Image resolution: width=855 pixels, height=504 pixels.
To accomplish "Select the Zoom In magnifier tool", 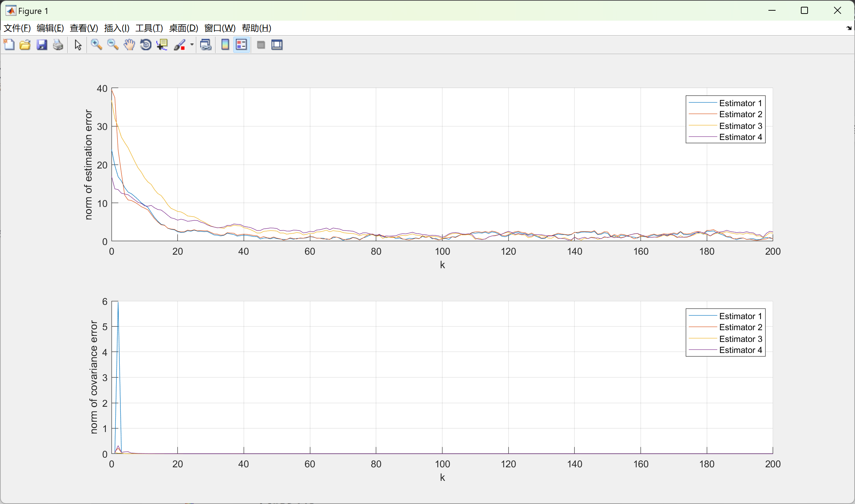I will (x=96, y=45).
